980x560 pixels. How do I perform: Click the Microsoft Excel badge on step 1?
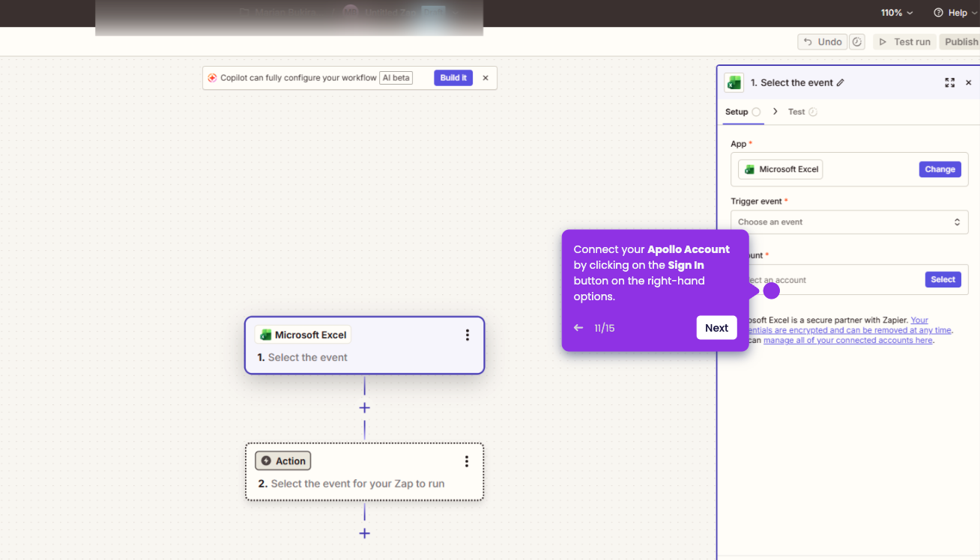303,335
